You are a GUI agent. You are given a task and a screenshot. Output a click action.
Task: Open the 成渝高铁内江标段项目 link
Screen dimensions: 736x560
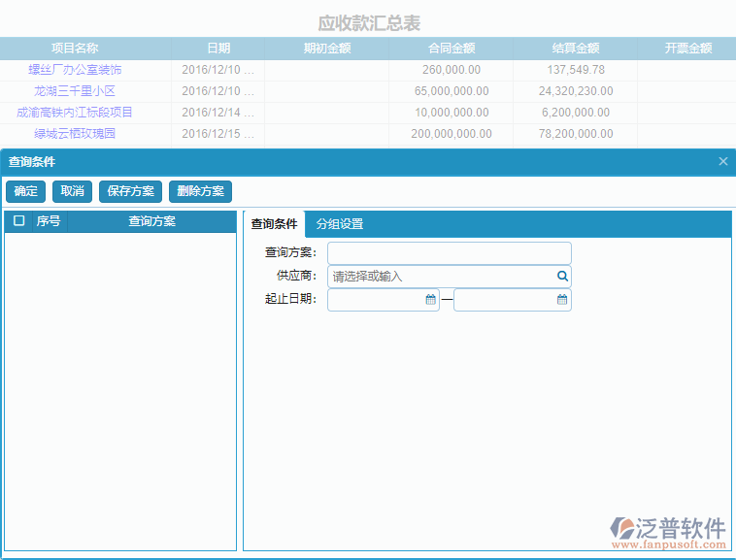(75, 113)
